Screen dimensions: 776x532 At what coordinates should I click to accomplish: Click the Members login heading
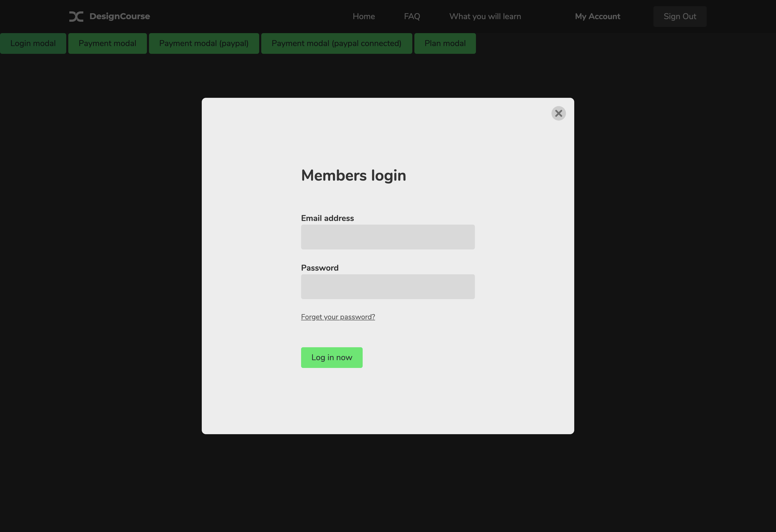[353, 175]
